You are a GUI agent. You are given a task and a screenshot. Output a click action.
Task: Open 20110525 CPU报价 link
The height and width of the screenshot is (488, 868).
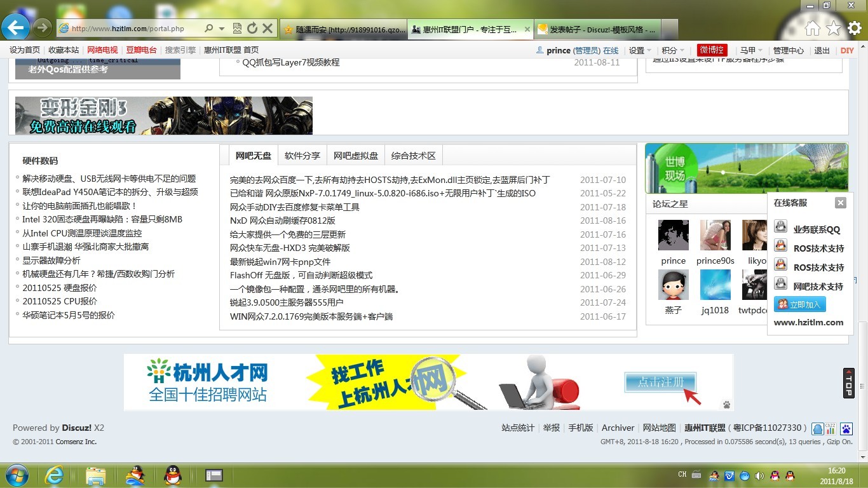coord(60,301)
